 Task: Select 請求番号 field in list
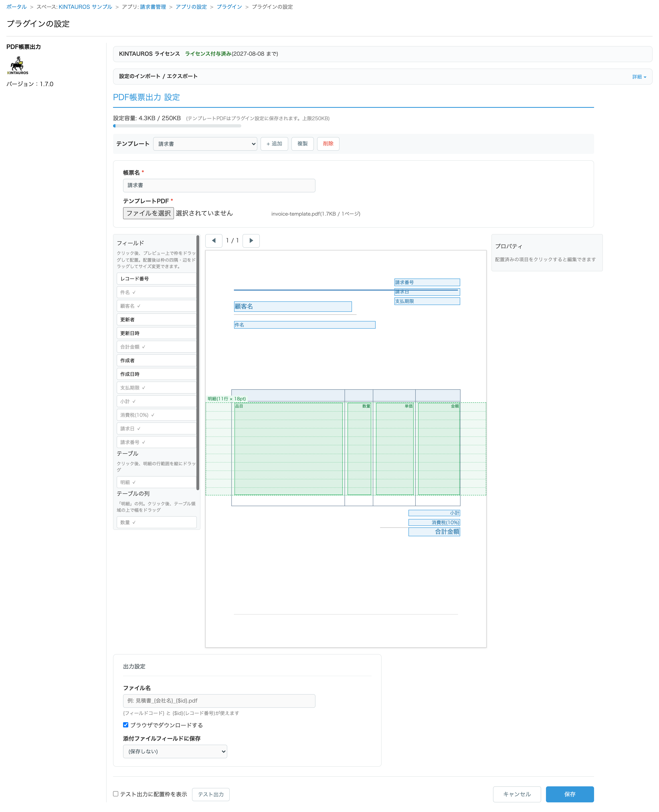[156, 442]
